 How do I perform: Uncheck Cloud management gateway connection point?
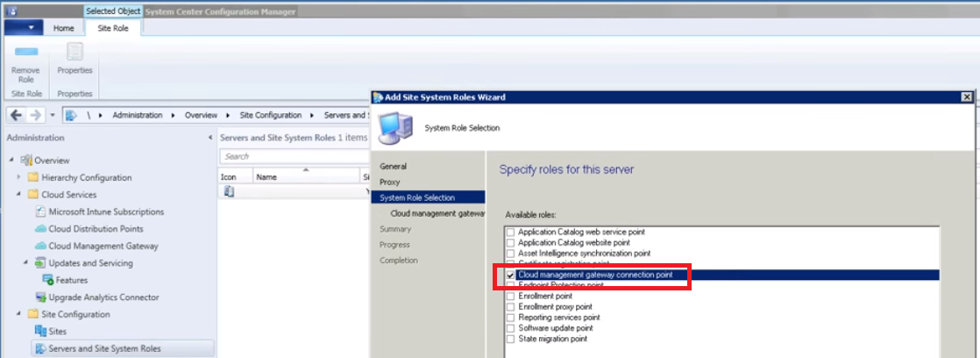510,275
